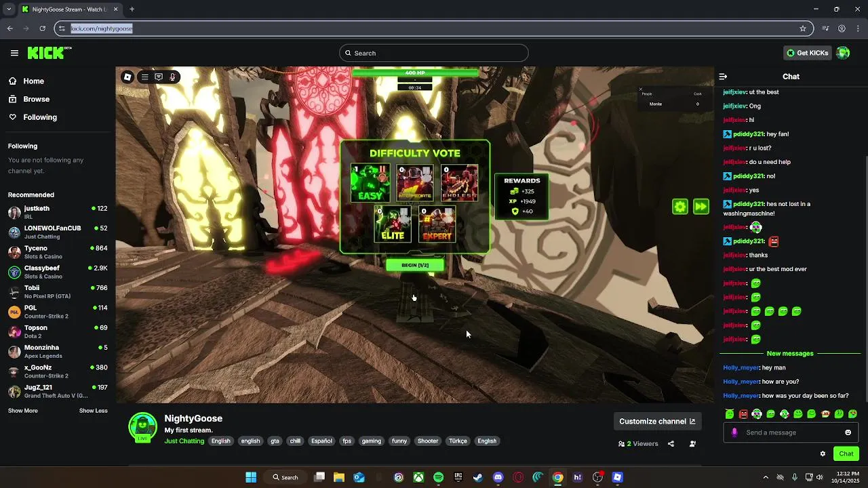The image size is (868, 488).
Task: Click the KICK logo
Action: click(x=50, y=53)
